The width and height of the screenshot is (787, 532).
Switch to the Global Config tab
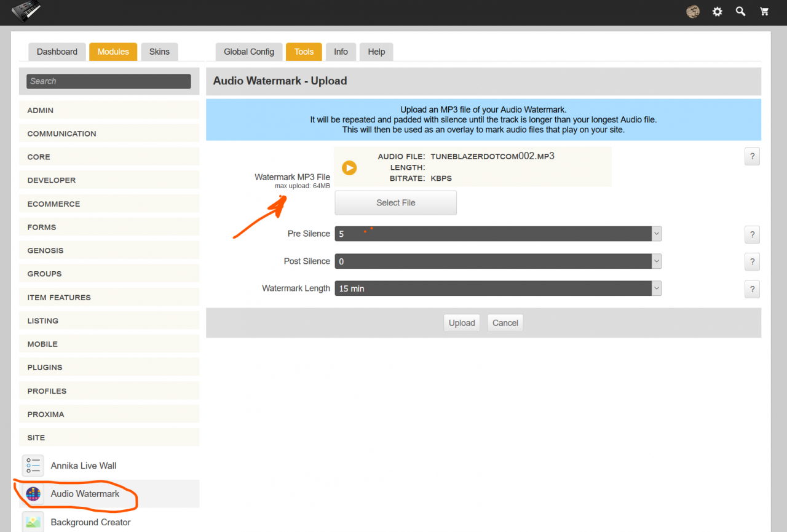pyautogui.click(x=248, y=52)
